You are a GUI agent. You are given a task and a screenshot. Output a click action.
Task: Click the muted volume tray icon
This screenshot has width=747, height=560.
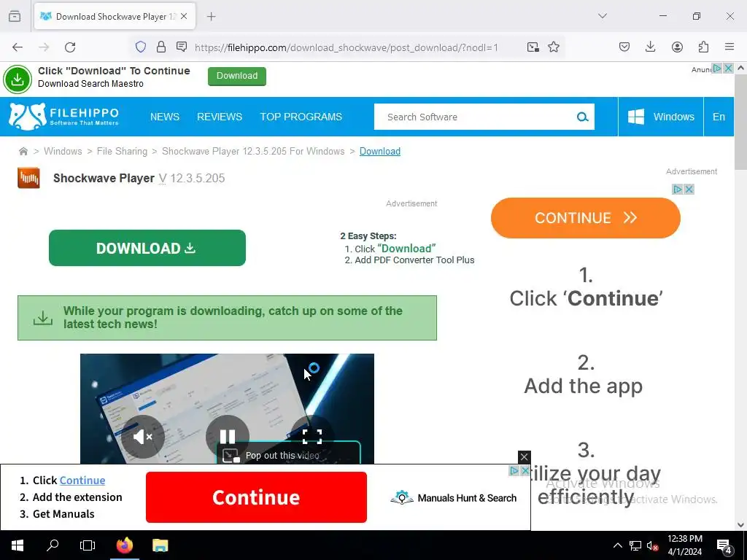point(652,545)
